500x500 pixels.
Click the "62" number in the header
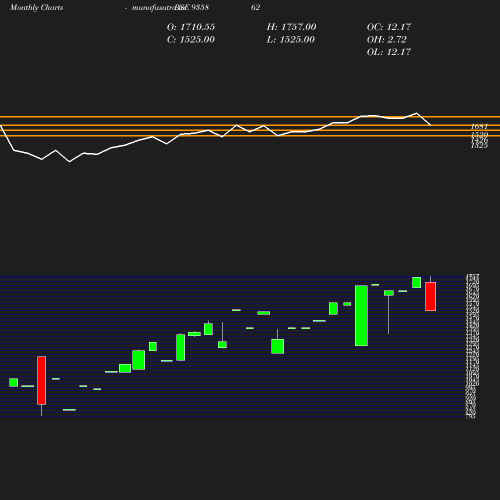pos(255,7)
